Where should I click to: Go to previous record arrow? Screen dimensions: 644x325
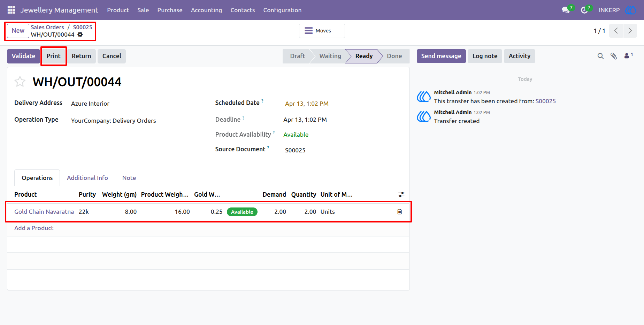tap(616, 31)
